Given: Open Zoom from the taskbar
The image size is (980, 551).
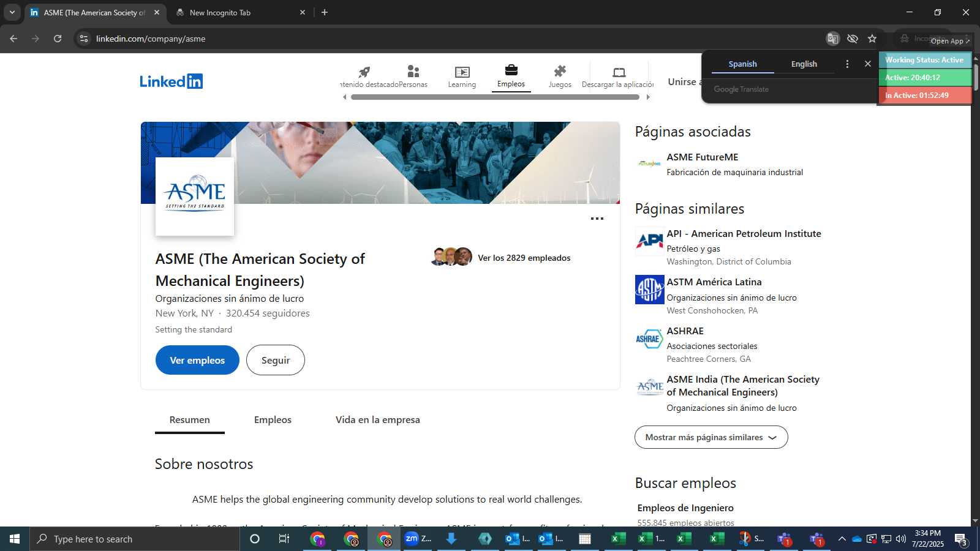Looking at the screenshot, I should tap(418, 539).
